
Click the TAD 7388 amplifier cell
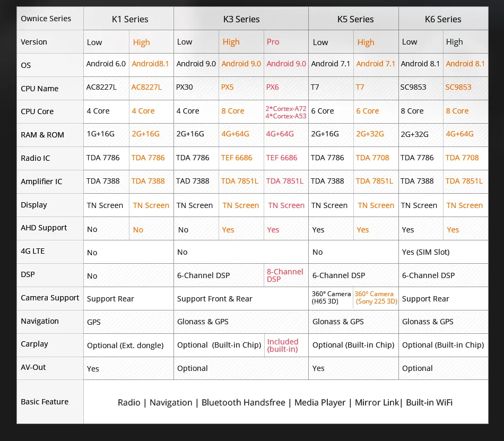click(x=196, y=181)
